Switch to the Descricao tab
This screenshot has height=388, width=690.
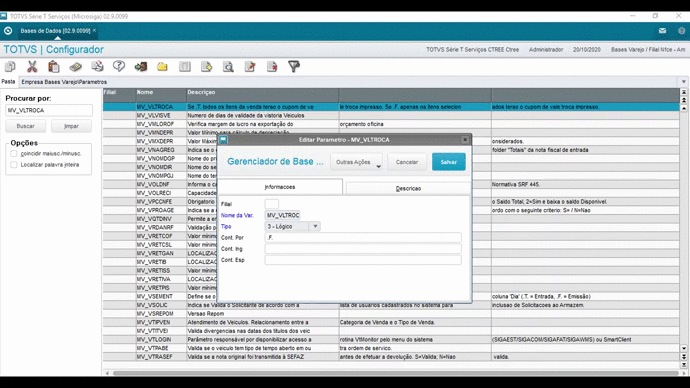(x=408, y=188)
